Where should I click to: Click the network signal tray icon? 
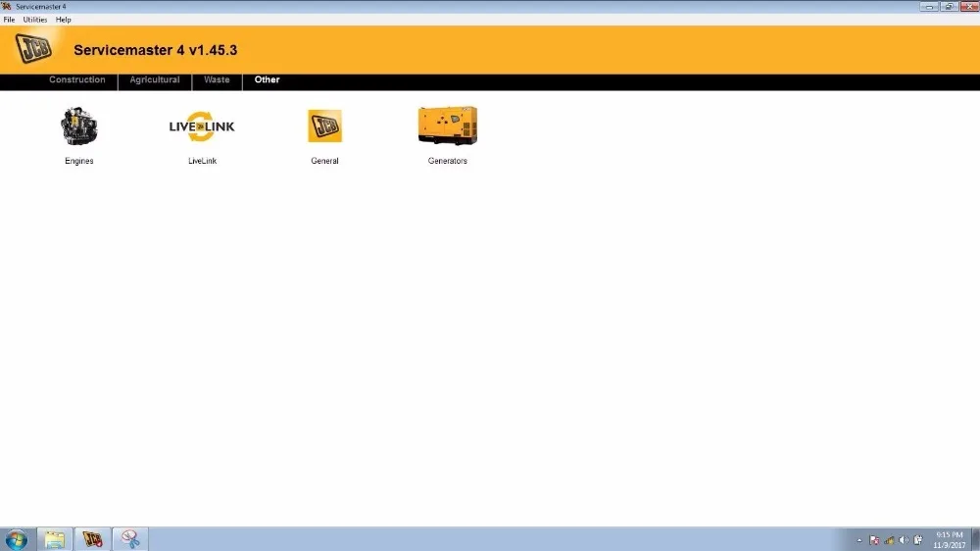(x=890, y=540)
